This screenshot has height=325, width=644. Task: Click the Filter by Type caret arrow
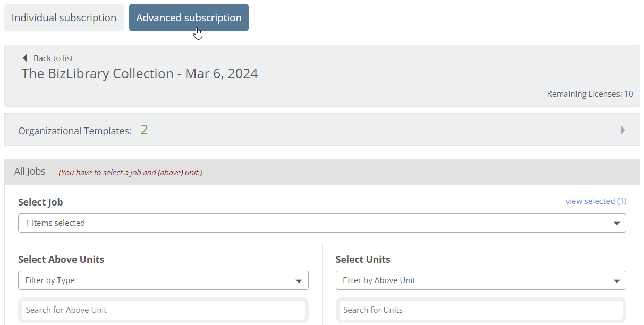(299, 281)
